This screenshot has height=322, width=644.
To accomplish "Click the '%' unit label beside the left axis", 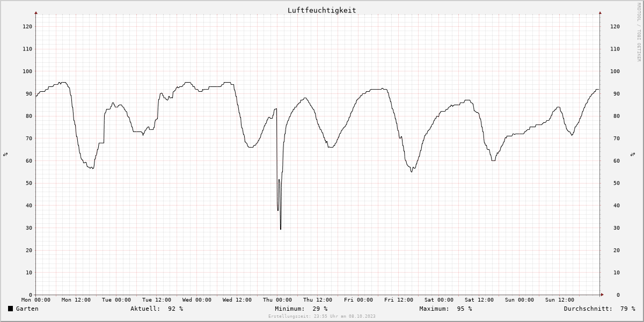I will point(5,155).
